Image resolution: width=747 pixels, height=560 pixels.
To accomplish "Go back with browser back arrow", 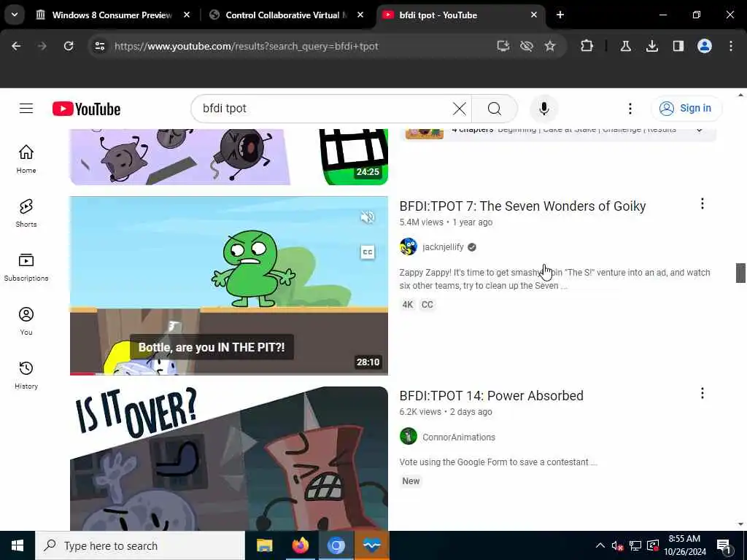I will tap(16, 46).
